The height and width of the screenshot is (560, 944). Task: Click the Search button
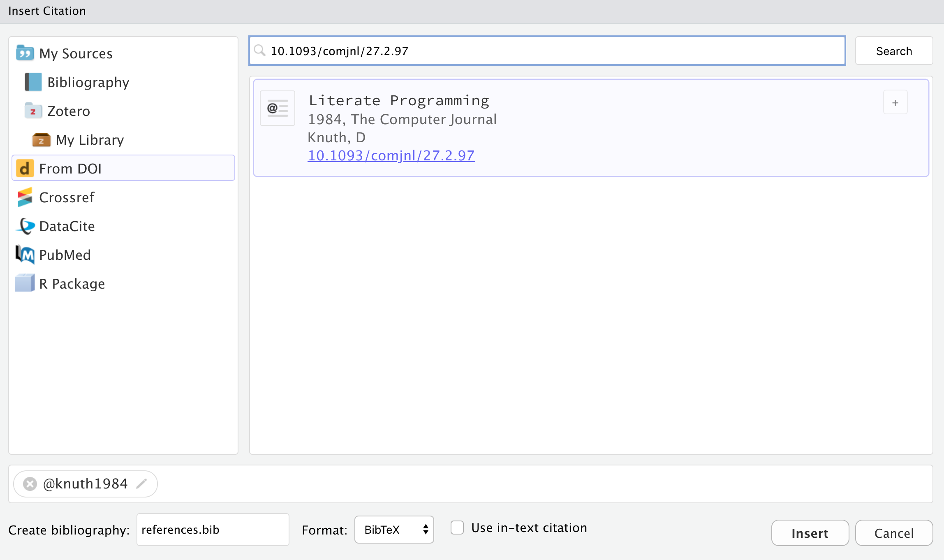pyautogui.click(x=894, y=51)
